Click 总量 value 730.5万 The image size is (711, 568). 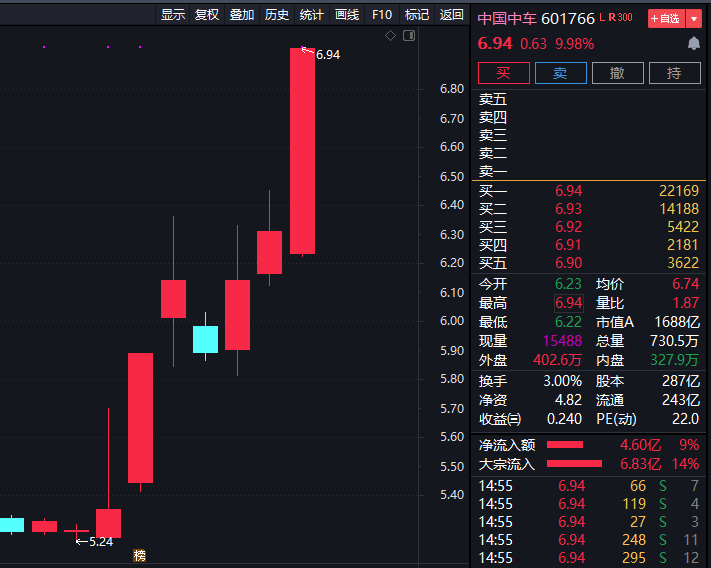[x=675, y=341]
